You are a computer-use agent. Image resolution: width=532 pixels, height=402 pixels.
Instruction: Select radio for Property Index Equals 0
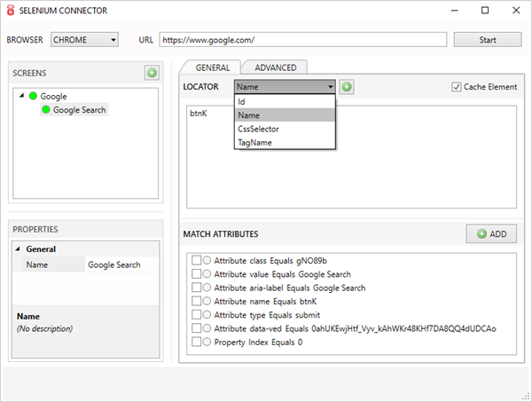(x=207, y=342)
